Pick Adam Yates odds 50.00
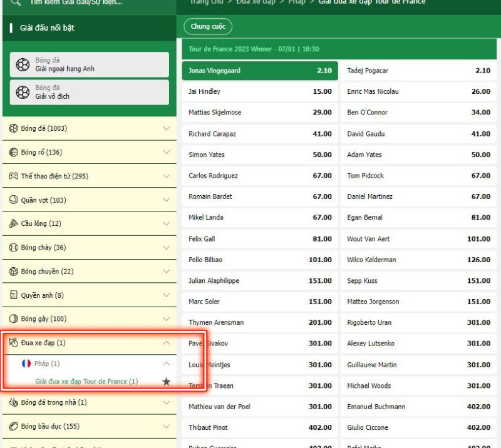 point(418,155)
